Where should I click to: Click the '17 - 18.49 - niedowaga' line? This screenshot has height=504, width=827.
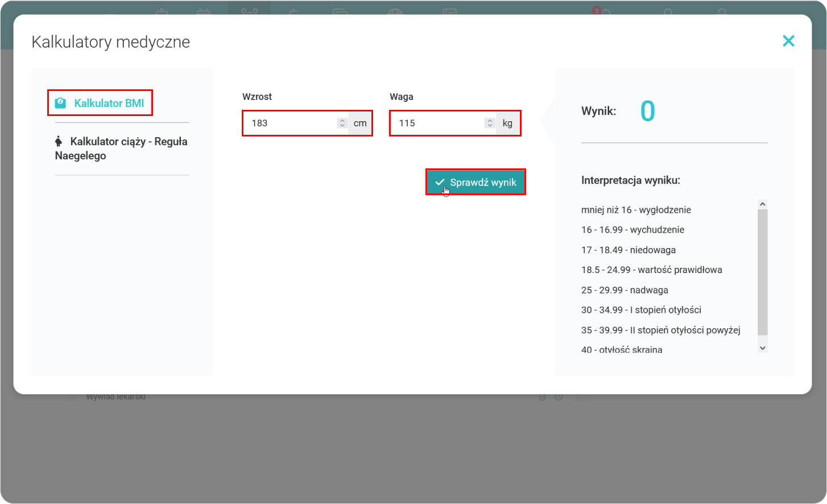[x=628, y=250]
